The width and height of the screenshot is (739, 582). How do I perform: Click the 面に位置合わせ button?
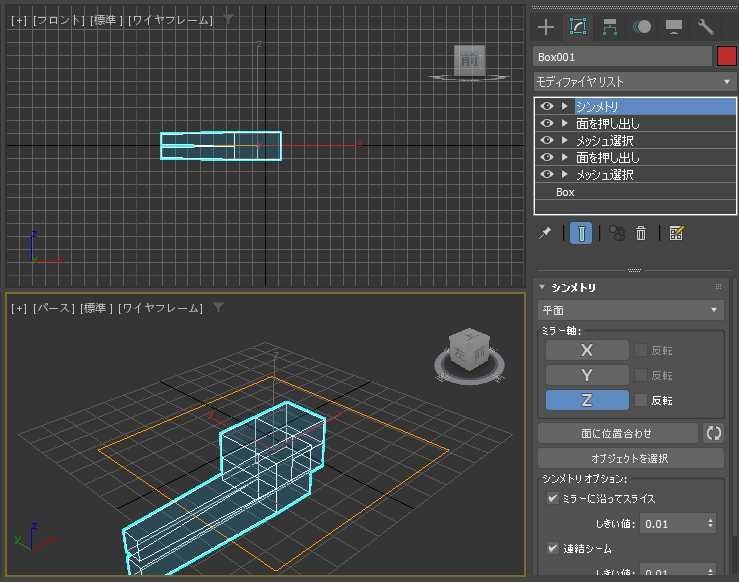point(617,433)
